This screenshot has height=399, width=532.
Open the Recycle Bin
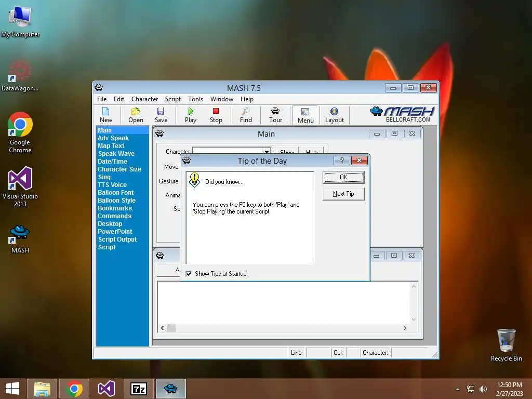(x=506, y=345)
